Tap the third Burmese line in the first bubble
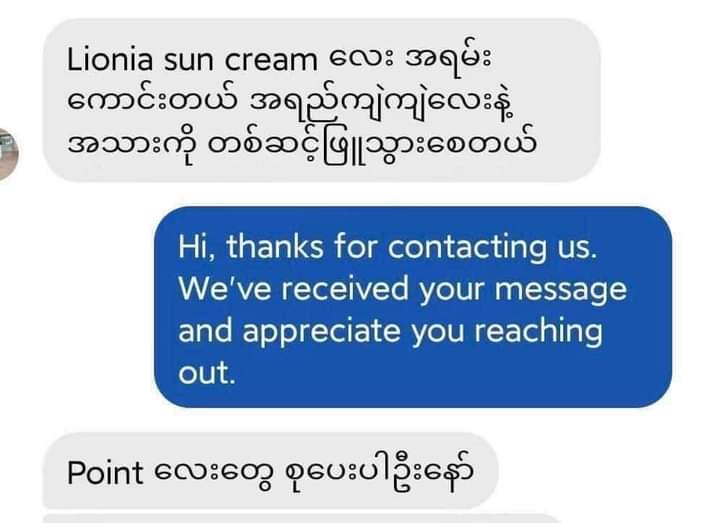 (301, 145)
